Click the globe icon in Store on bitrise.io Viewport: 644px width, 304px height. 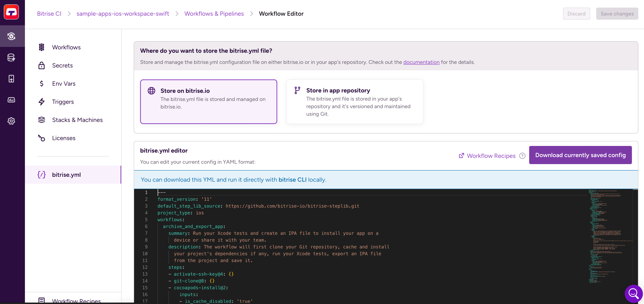tap(151, 91)
